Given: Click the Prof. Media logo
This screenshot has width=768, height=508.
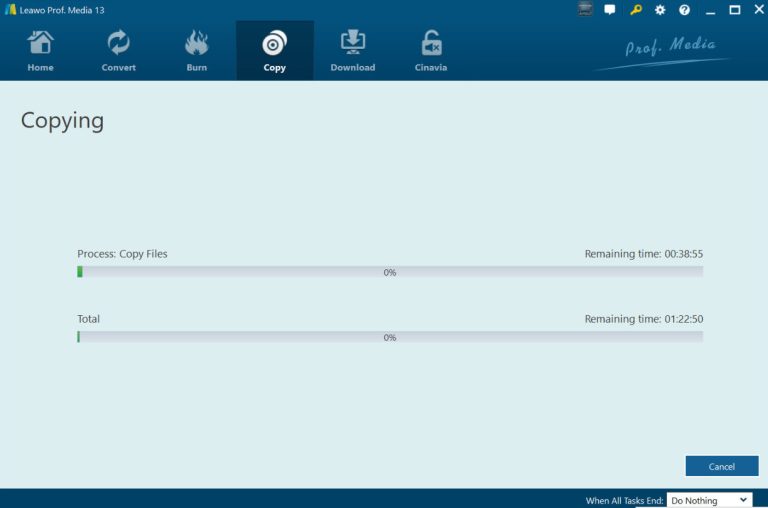Looking at the screenshot, I should pos(670,49).
